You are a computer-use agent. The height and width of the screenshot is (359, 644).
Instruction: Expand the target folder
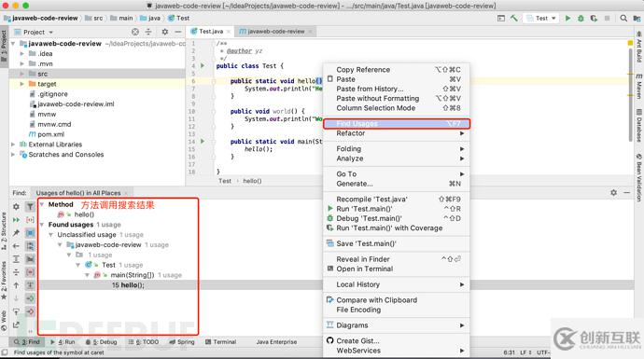22,84
